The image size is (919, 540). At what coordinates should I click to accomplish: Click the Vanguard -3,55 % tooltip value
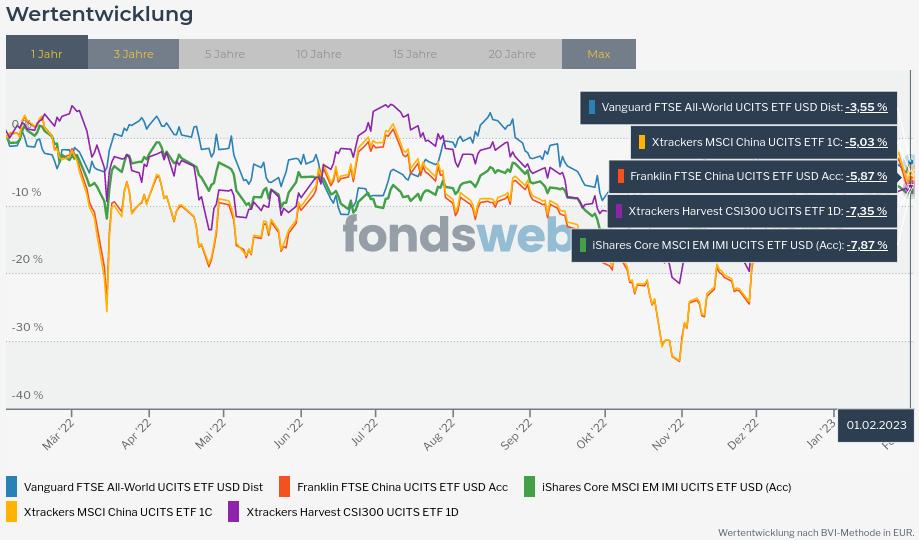[866, 106]
